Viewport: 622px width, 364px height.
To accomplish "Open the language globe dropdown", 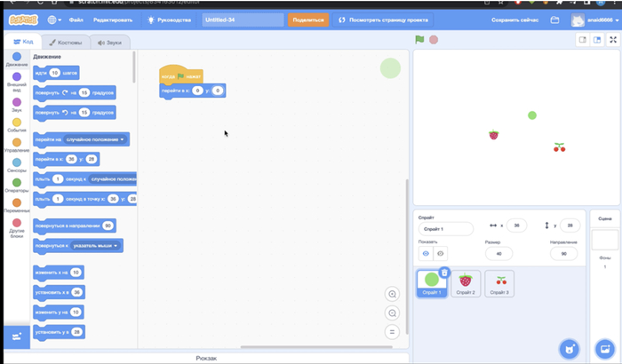I will coord(54,19).
